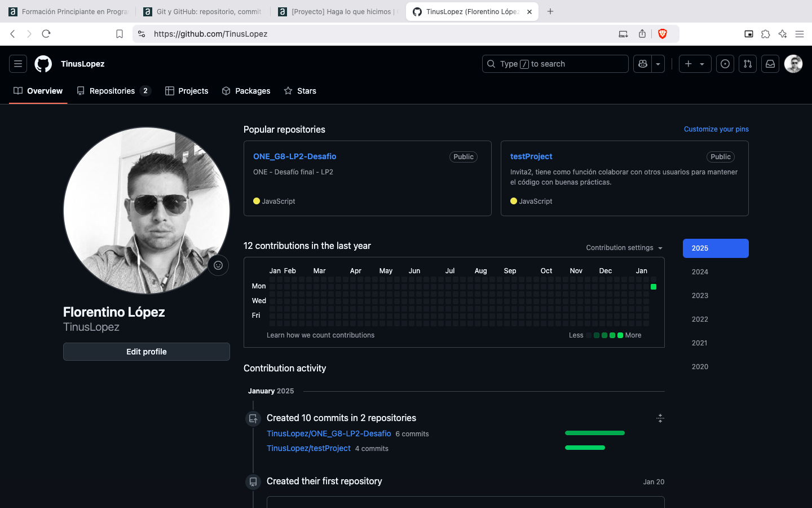The image size is (812, 508).
Task: Go forward with browser forward arrow
Action: 29,34
